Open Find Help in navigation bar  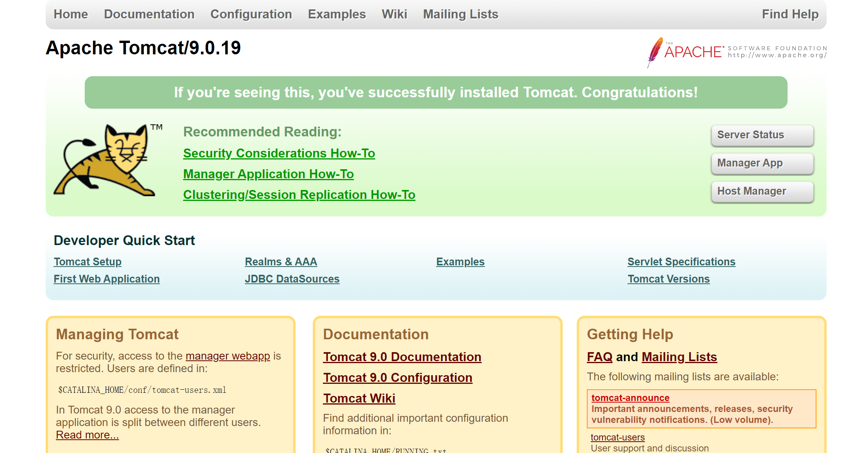tap(790, 14)
